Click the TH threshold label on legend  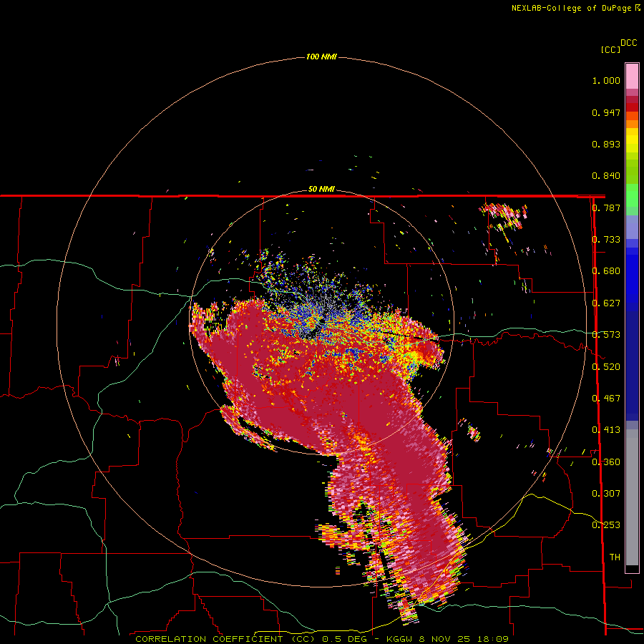tap(615, 557)
